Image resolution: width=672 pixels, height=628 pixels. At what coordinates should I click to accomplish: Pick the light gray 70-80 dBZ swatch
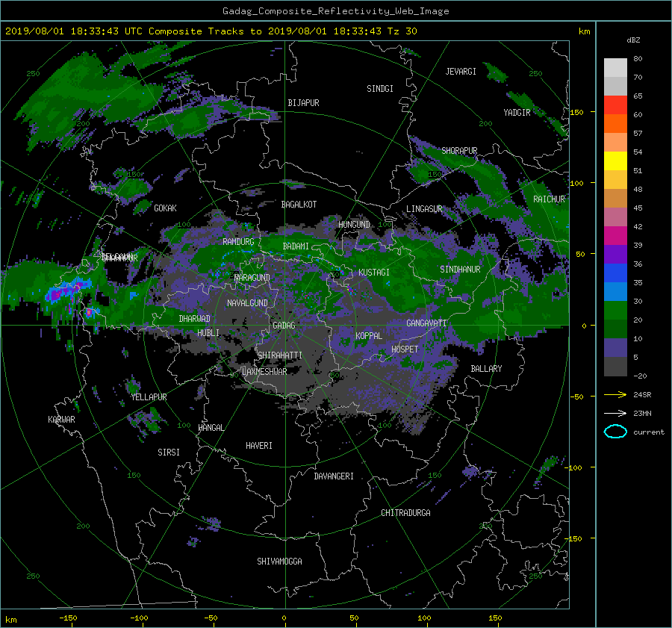point(615,67)
